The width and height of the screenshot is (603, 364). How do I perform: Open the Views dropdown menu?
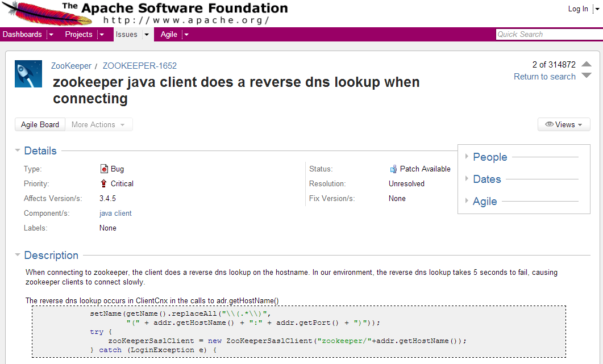coord(564,124)
